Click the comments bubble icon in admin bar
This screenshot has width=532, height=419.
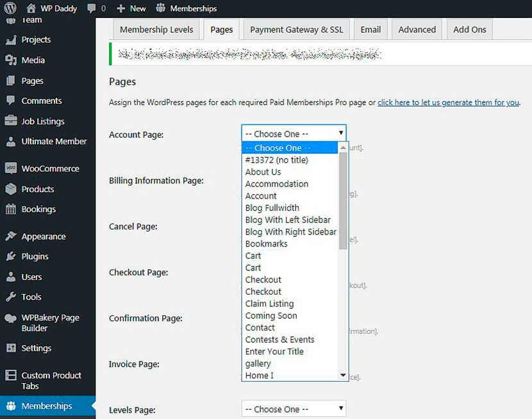pos(91,8)
